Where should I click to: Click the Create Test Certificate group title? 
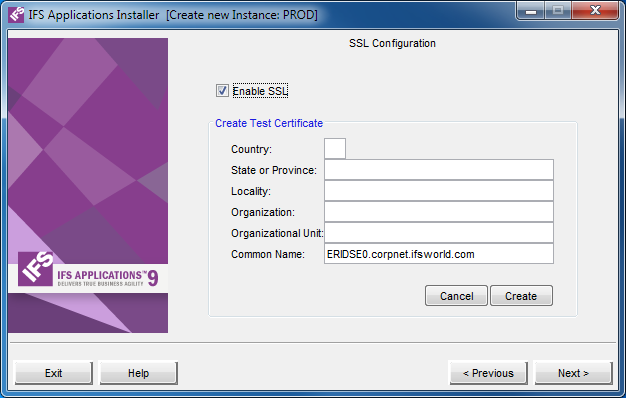269,123
